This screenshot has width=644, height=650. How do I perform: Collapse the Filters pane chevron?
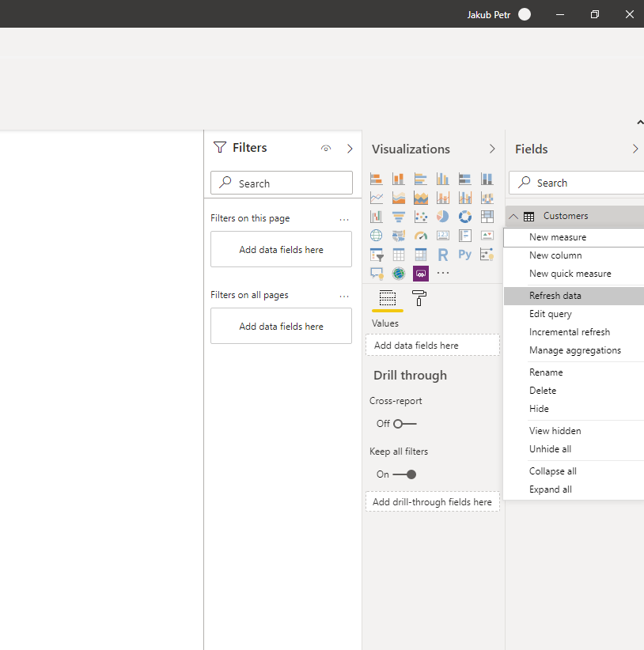point(350,149)
